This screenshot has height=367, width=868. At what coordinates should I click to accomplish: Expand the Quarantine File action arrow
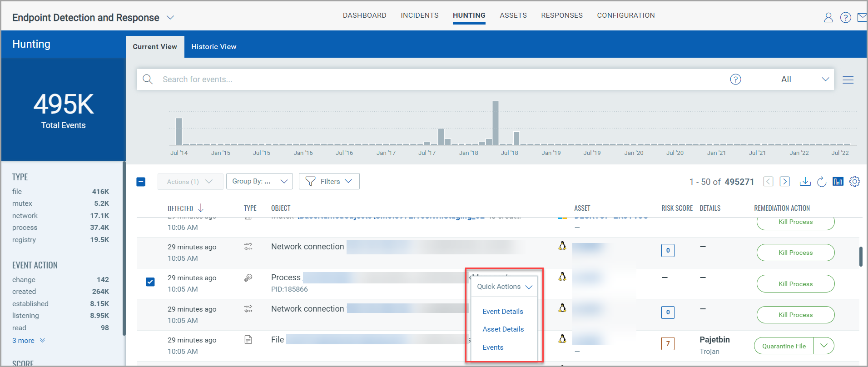point(824,346)
